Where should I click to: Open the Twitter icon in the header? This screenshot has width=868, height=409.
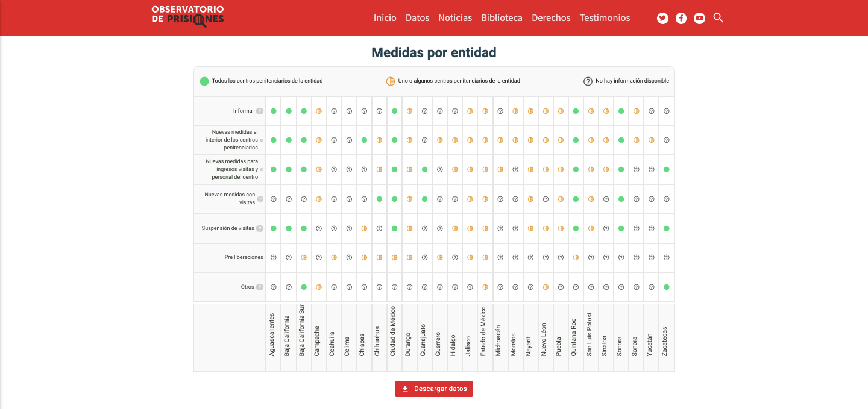tap(662, 18)
